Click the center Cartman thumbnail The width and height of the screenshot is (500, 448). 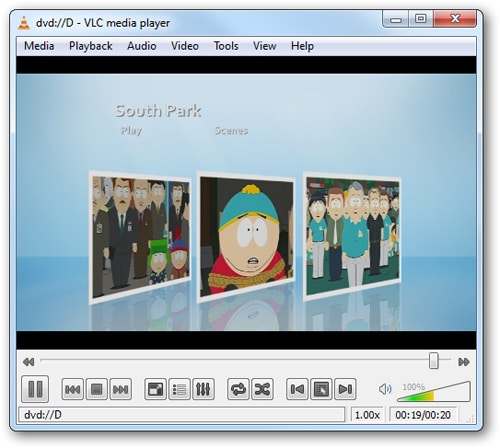[x=246, y=237]
